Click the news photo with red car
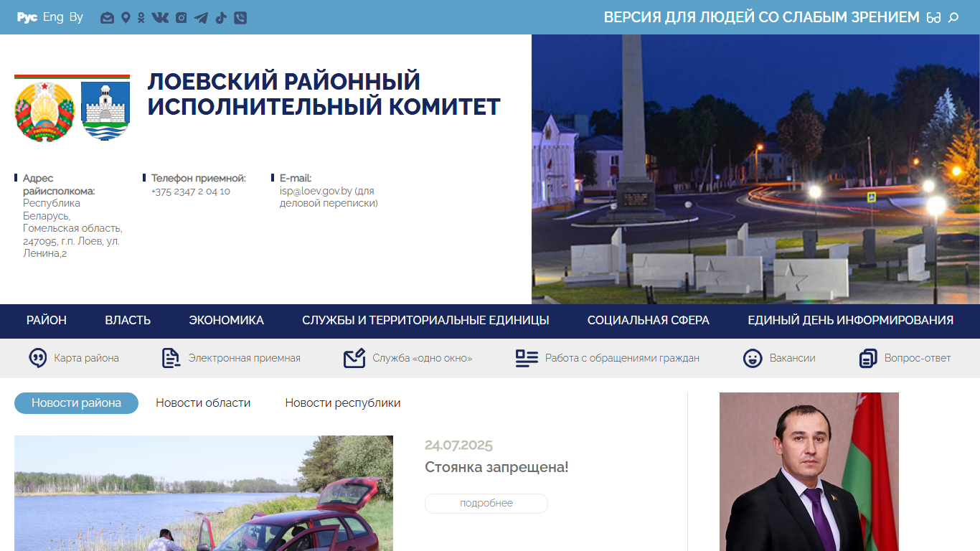The height and width of the screenshot is (551, 980). point(204,493)
